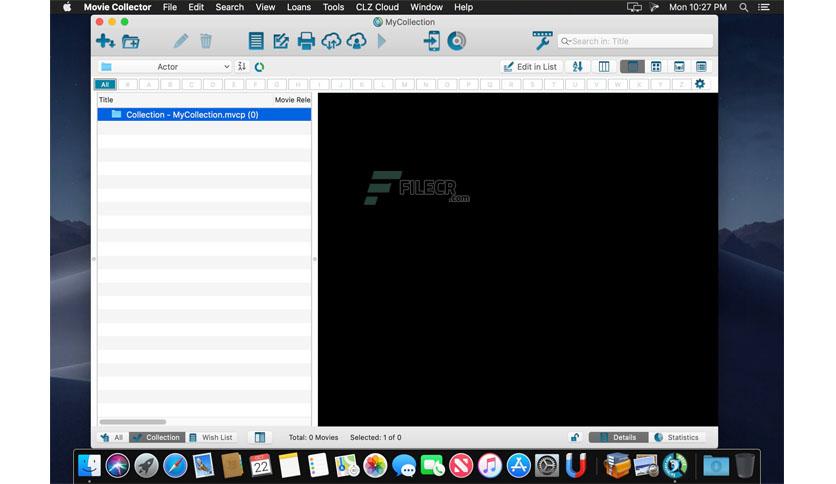Open the alphabet bar settings gear
Viewport: 836px width, 484px height.
point(700,84)
